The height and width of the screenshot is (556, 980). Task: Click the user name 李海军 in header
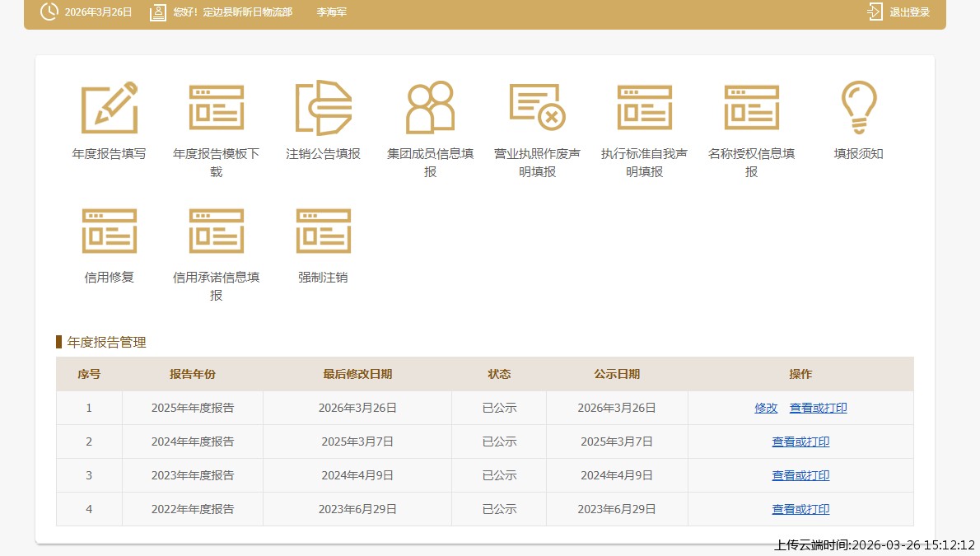[x=331, y=12]
